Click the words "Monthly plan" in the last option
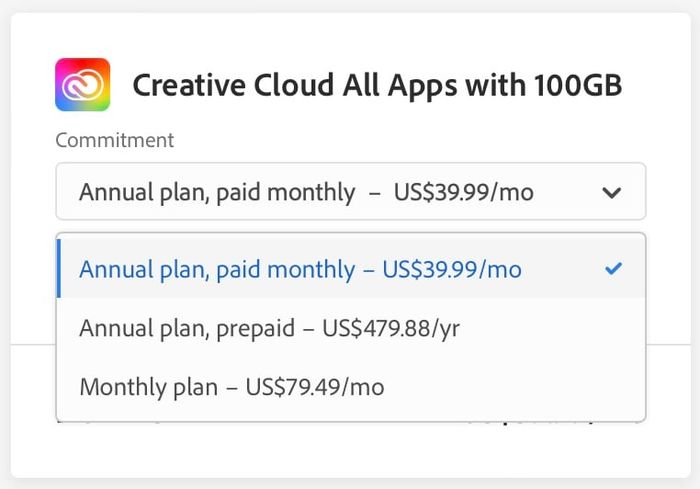The height and width of the screenshot is (489, 700). point(149,387)
